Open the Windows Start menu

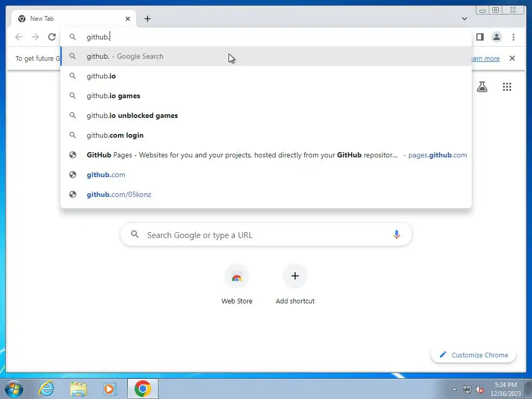click(14, 389)
